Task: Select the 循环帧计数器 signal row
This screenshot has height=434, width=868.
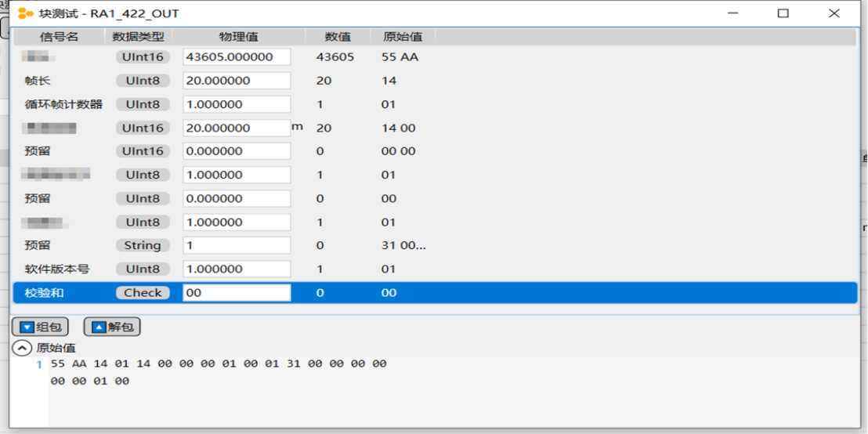Action: coord(63,104)
